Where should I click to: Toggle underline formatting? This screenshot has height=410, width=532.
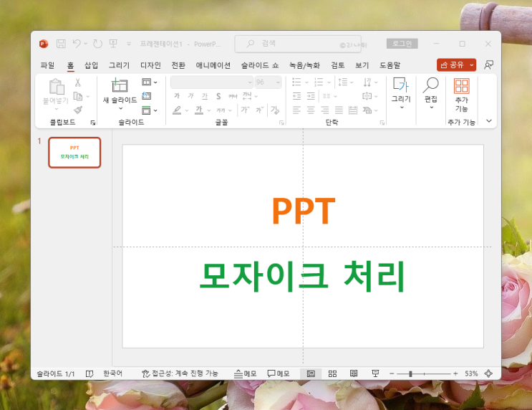[205, 96]
